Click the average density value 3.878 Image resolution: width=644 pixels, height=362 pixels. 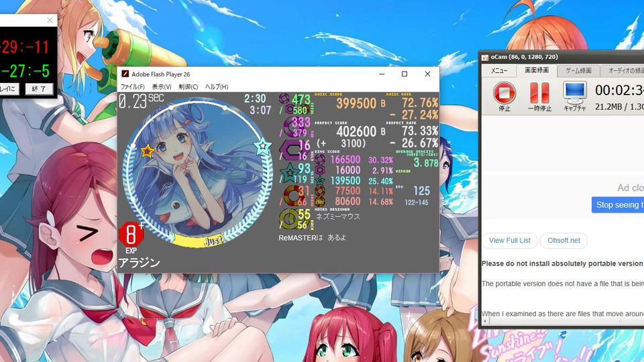pyautogui.click(x=426, y=163)
